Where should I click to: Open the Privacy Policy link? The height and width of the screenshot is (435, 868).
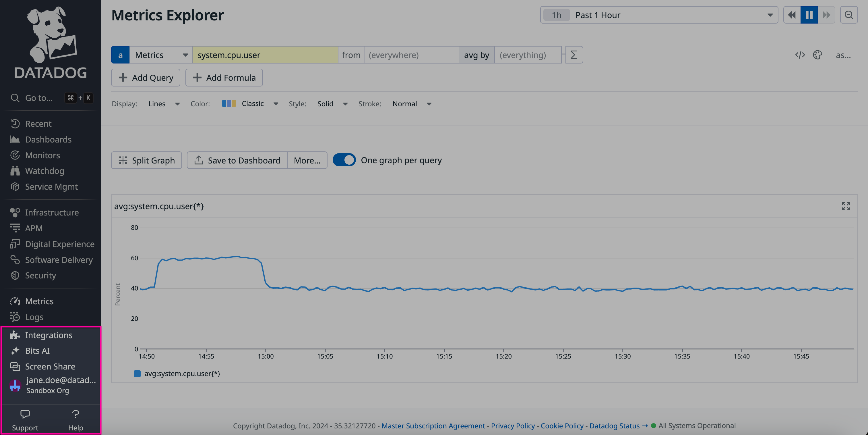coord(513,426)
